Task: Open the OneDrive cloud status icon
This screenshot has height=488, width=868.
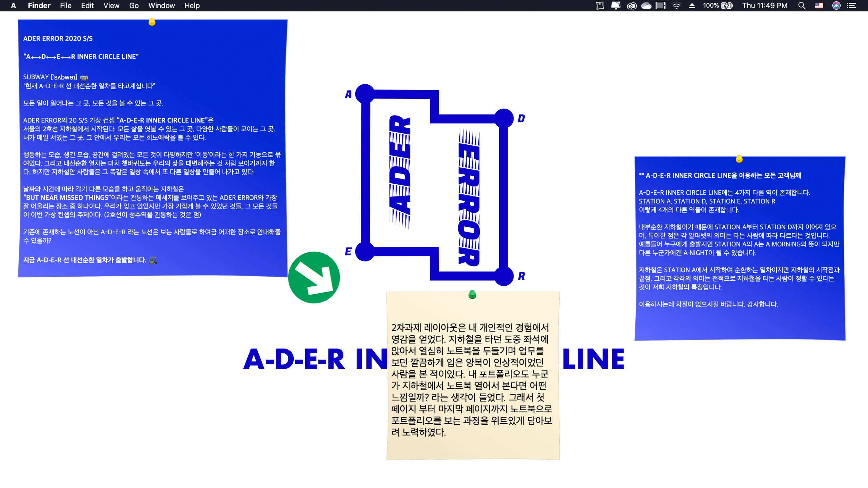Action: coord(646,6)
